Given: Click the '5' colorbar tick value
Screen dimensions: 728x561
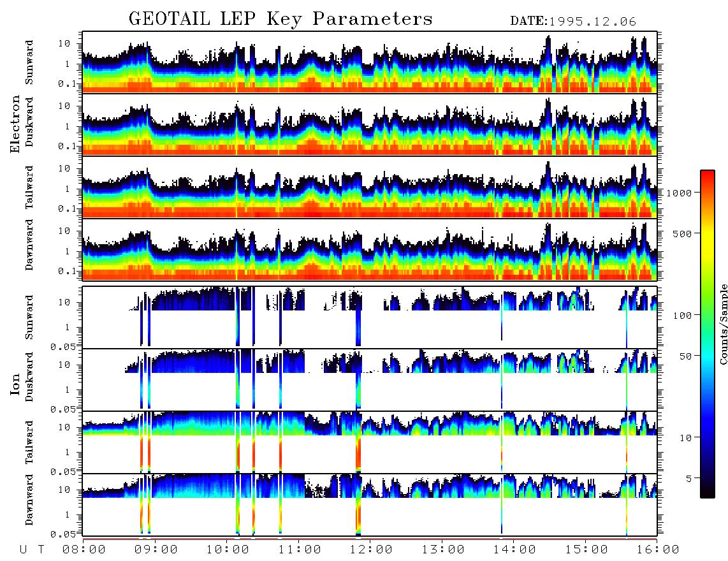Looking at the screenshot, I should click(x=688, y=479).
